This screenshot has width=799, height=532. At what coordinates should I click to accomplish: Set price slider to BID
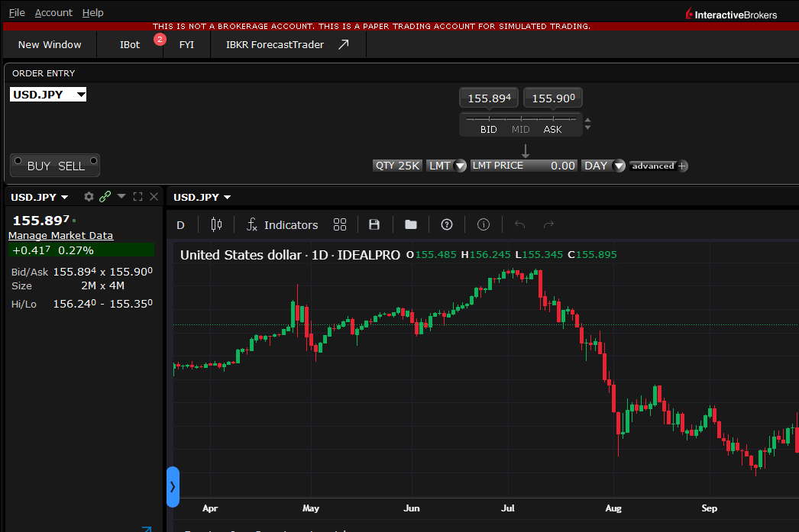(489, 129)
